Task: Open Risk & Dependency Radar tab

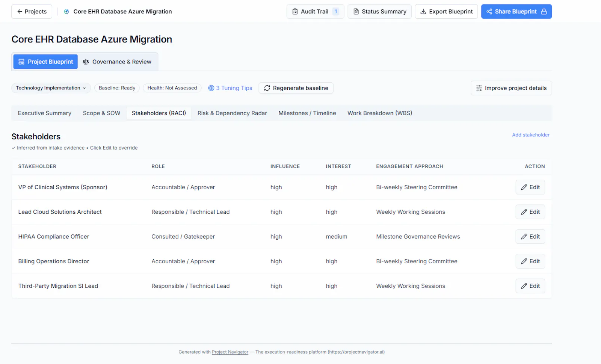Action: click(x=232, y=113)
